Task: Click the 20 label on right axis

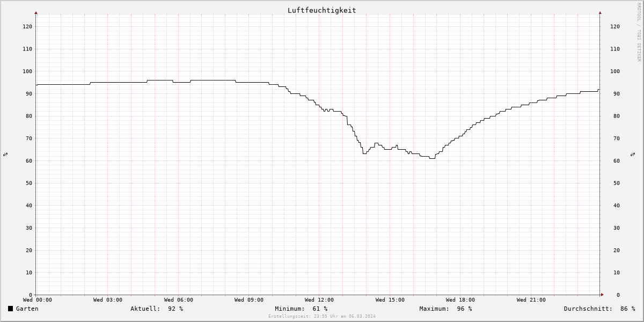Action: point(617,250)
